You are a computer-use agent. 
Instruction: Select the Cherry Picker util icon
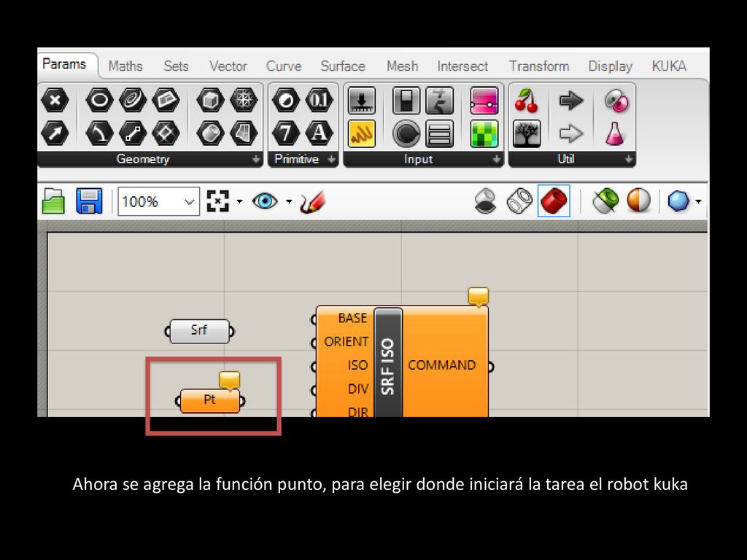(527, 101)
